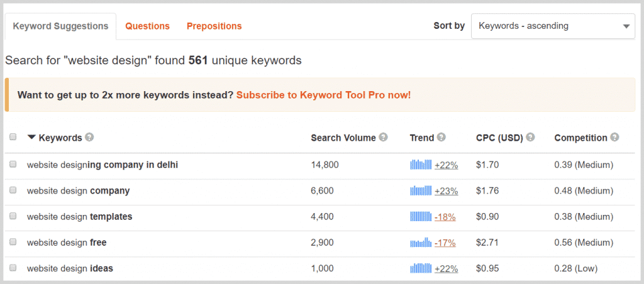
Task: Select checkbox for website design ideas
Action: click(x=13, y=268)
